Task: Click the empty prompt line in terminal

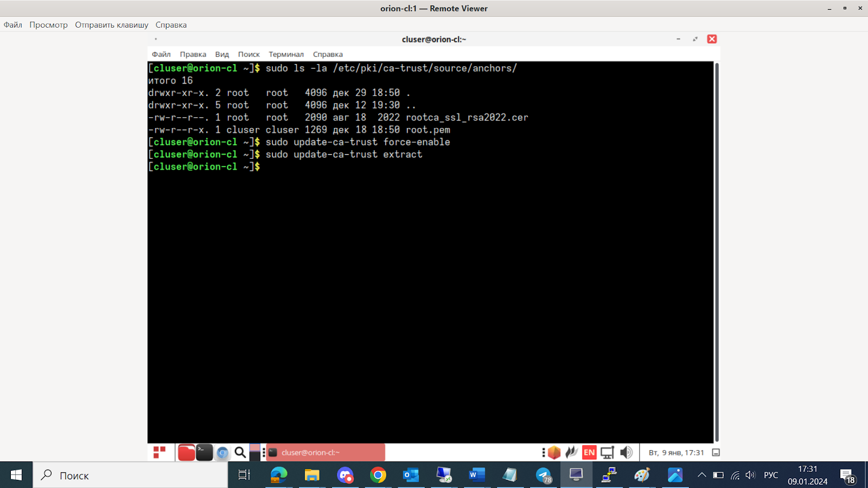Action: click(430, 167)
